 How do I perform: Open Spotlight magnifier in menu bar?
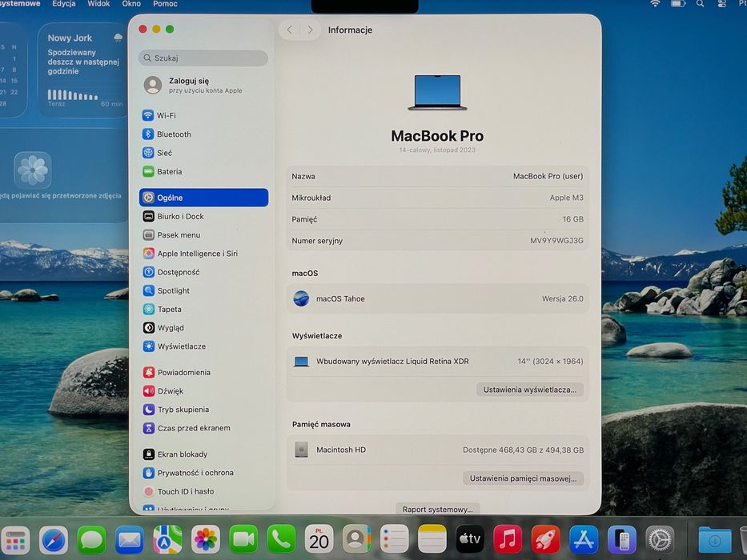[700, 3]
